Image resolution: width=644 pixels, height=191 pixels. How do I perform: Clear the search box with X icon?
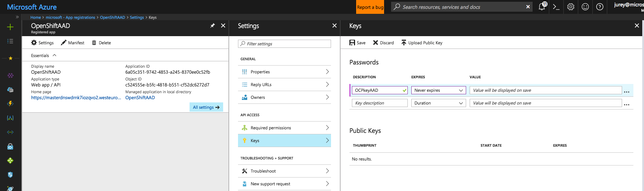(x=528, y=7)
